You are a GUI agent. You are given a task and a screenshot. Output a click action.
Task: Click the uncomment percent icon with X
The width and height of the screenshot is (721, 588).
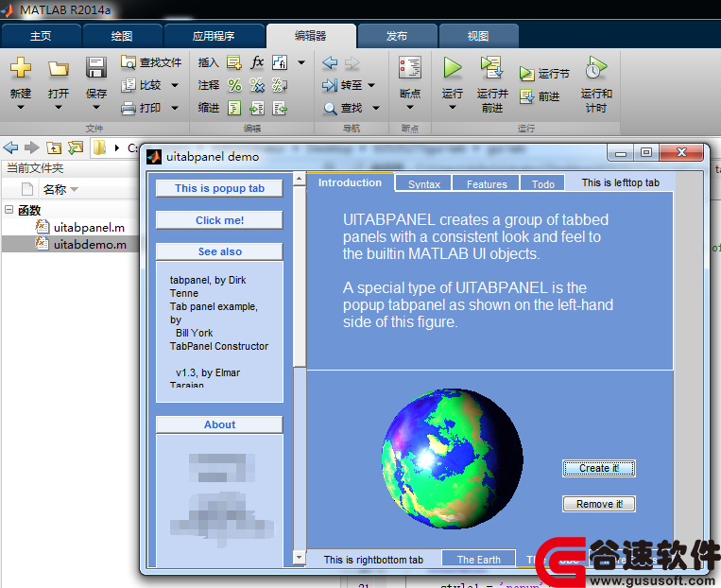[x=257, y=85]
